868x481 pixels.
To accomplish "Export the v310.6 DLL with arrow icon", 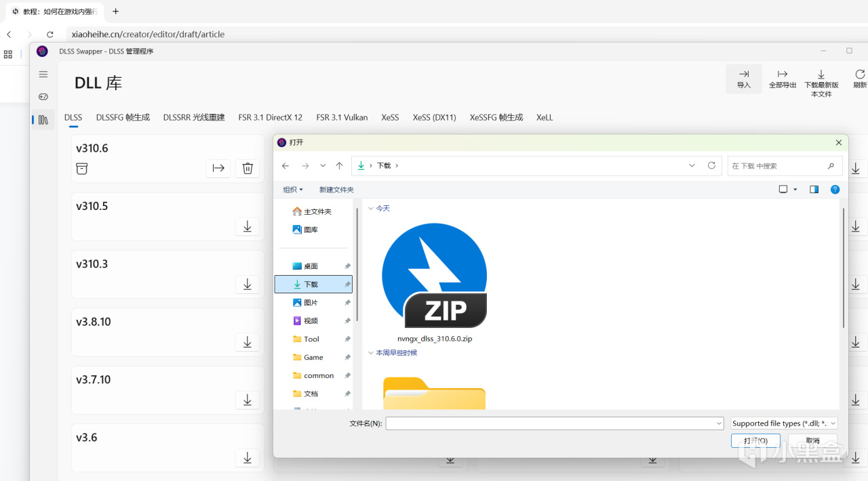I will [218, 169].
